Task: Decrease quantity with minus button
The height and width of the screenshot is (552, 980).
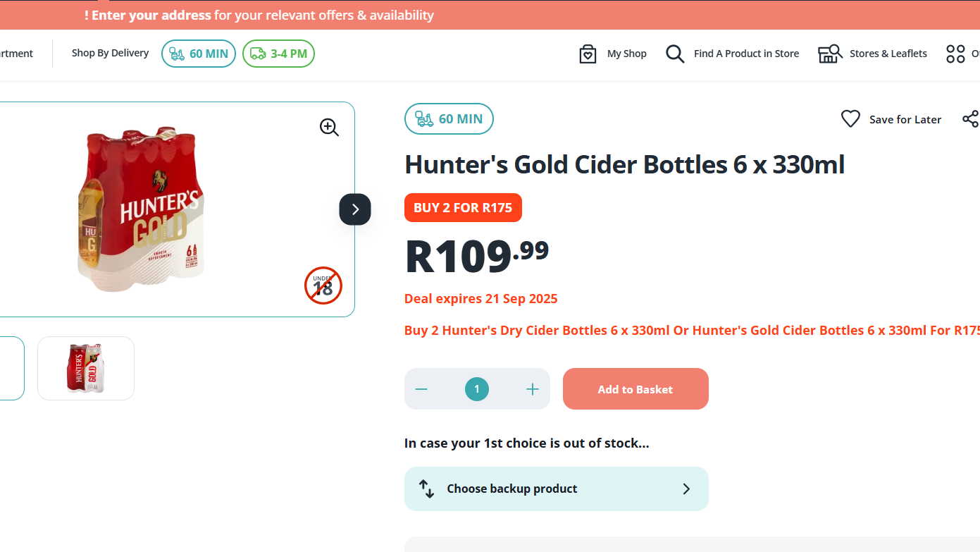Action: pyautogui.click(x=421, y=389)
